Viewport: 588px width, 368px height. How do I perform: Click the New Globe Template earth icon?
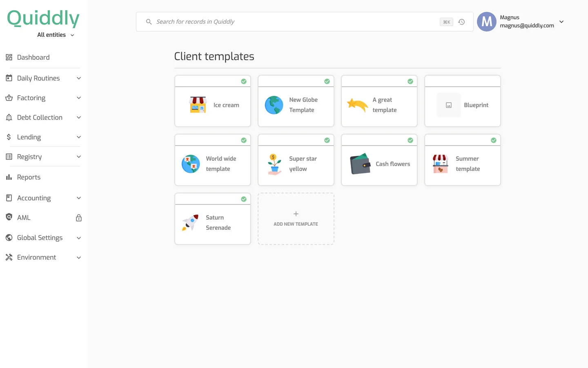(x=274, y=105)
